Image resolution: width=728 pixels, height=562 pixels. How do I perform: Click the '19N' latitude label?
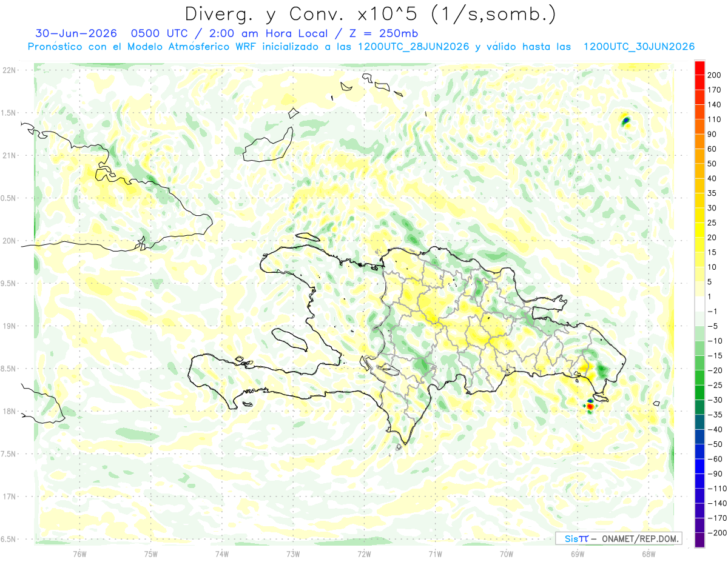tap(10, 326)
